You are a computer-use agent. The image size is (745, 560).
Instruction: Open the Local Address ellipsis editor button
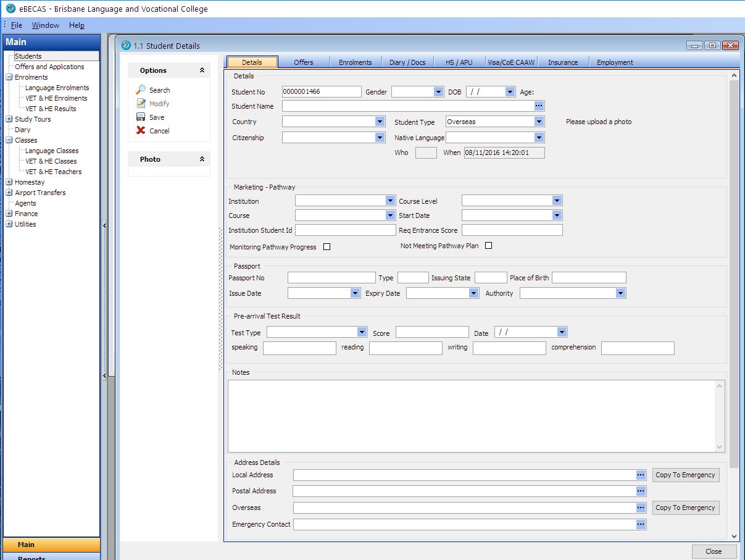pyautogui.click(x=641, y=475)
